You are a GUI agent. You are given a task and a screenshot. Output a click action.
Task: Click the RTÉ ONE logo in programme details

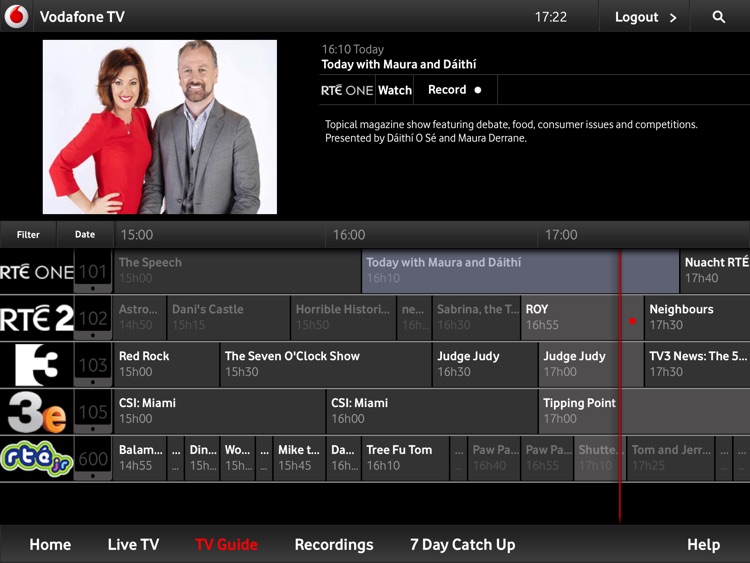coord(347,90)
